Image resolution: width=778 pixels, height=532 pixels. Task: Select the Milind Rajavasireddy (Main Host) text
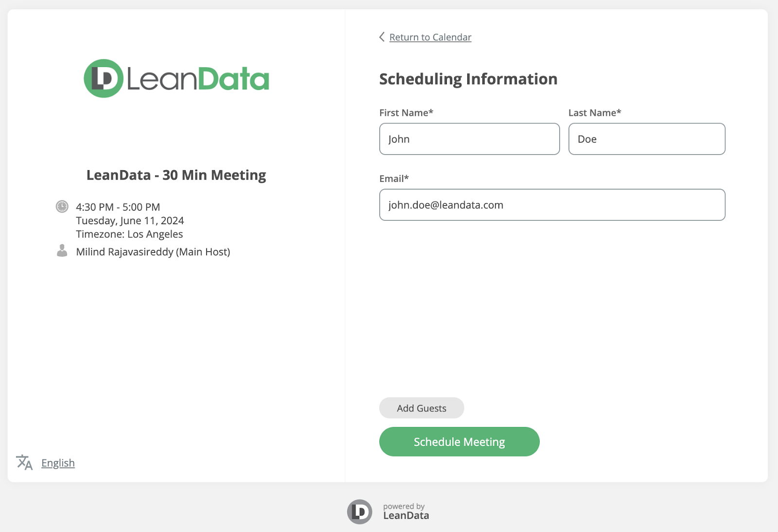[153, 252]
